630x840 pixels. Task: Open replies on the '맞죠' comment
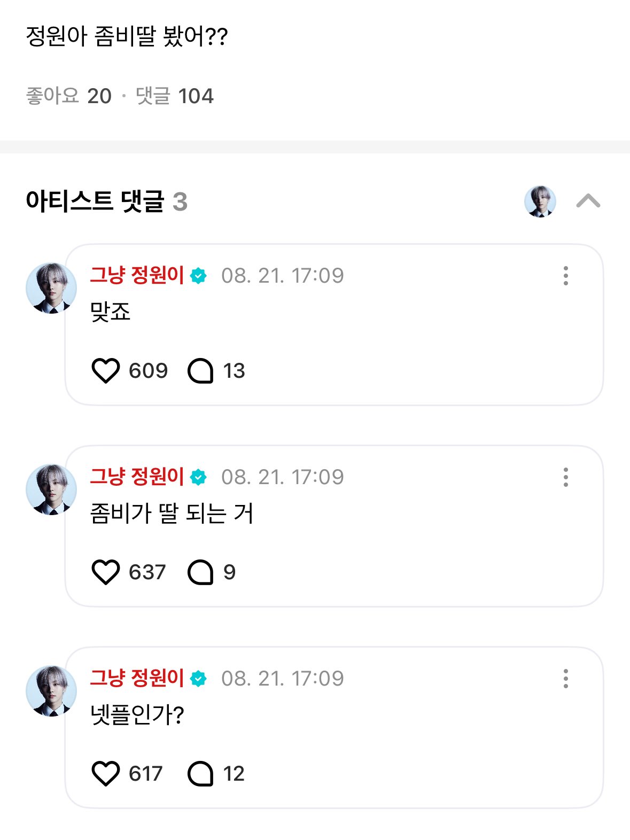(201, 371)
